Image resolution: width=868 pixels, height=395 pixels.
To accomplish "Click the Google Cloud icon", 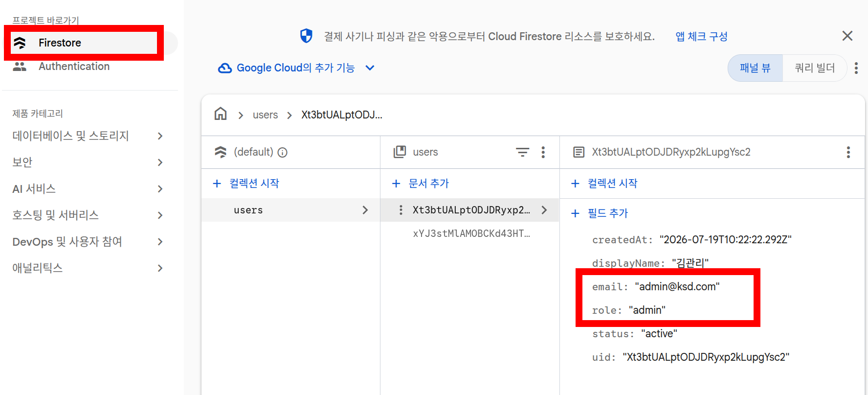I will (x=225, y=68).
